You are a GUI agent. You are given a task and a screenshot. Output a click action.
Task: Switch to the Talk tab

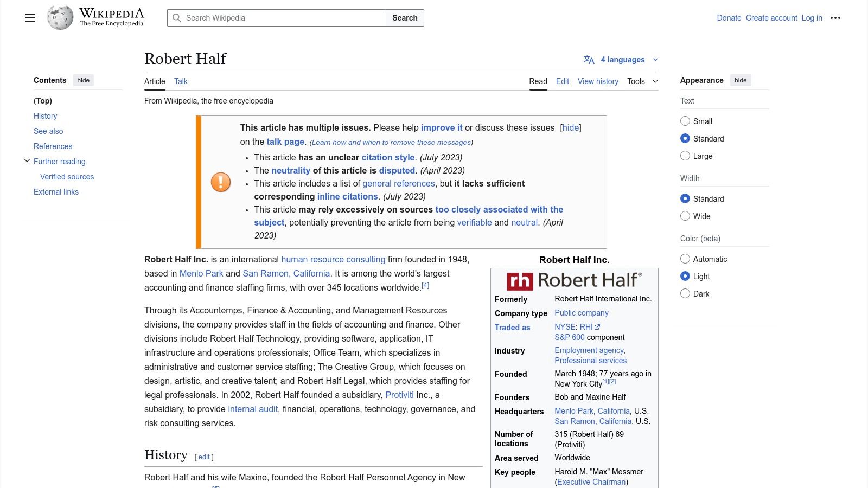(x=181, y=81)
